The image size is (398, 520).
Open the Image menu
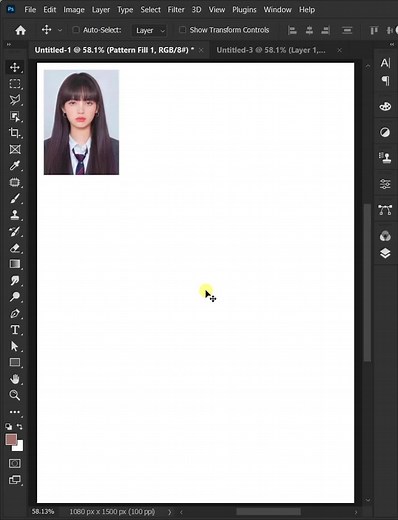[x=74, y=10]
